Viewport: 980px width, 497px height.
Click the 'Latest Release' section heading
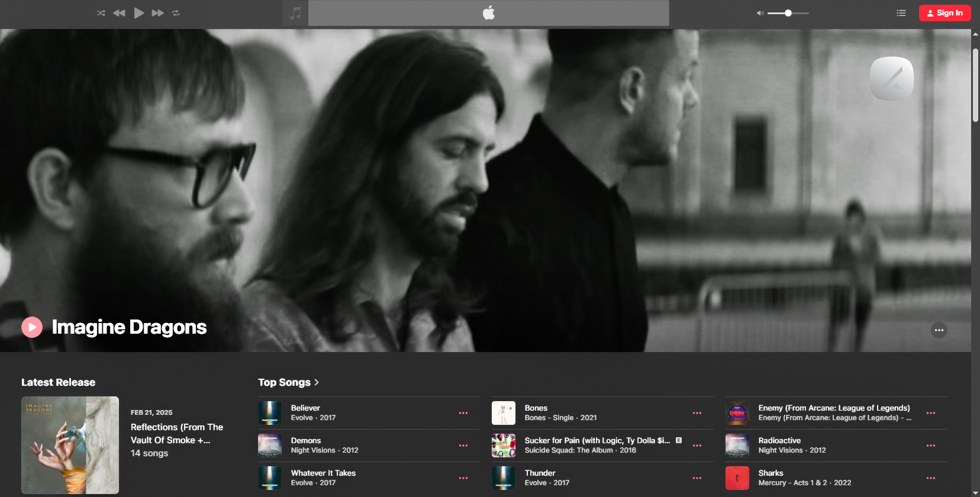point(58,382)
